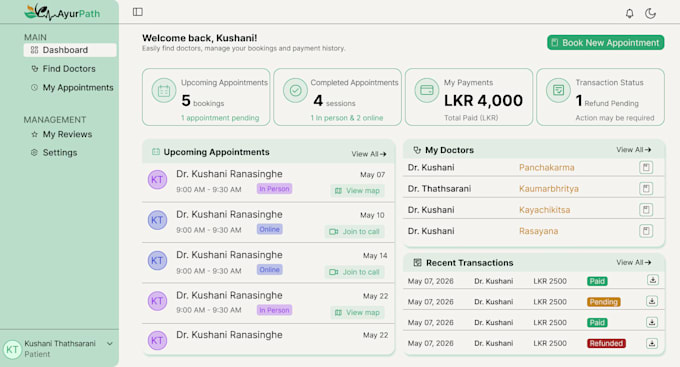Click KT avatar of May 10 appointment
This screenshot has width=680, height=367.
[x=157, y=220]
